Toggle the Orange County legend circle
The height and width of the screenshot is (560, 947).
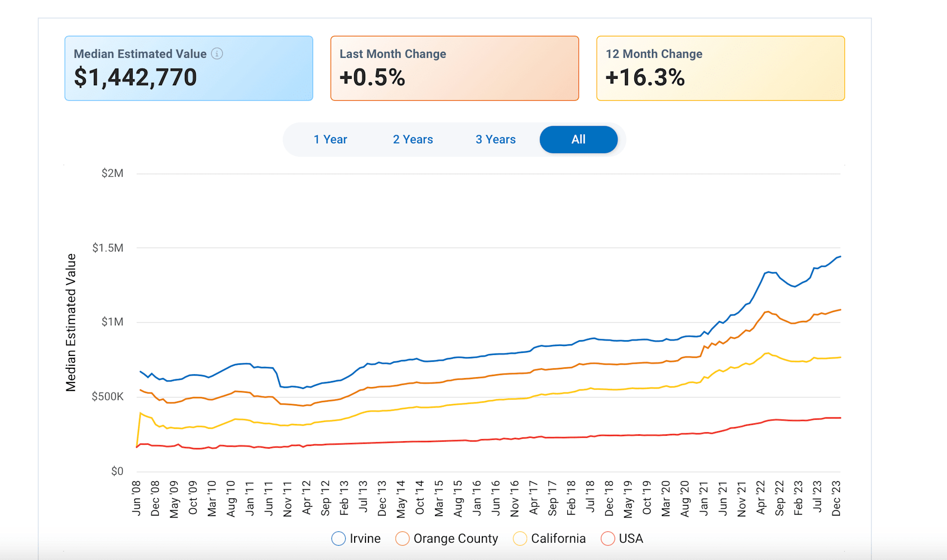pyautogui.click(x=402, y=538)
